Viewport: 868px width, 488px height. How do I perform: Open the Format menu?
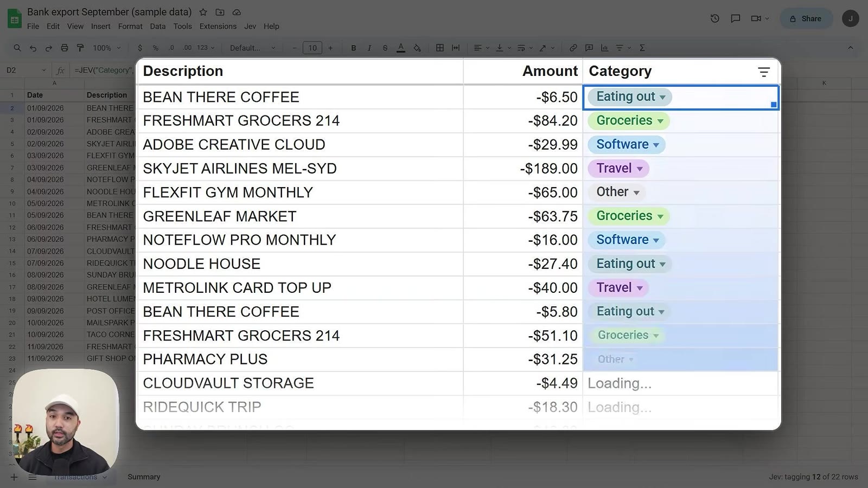pyautogui.click(x=130, y=26)
